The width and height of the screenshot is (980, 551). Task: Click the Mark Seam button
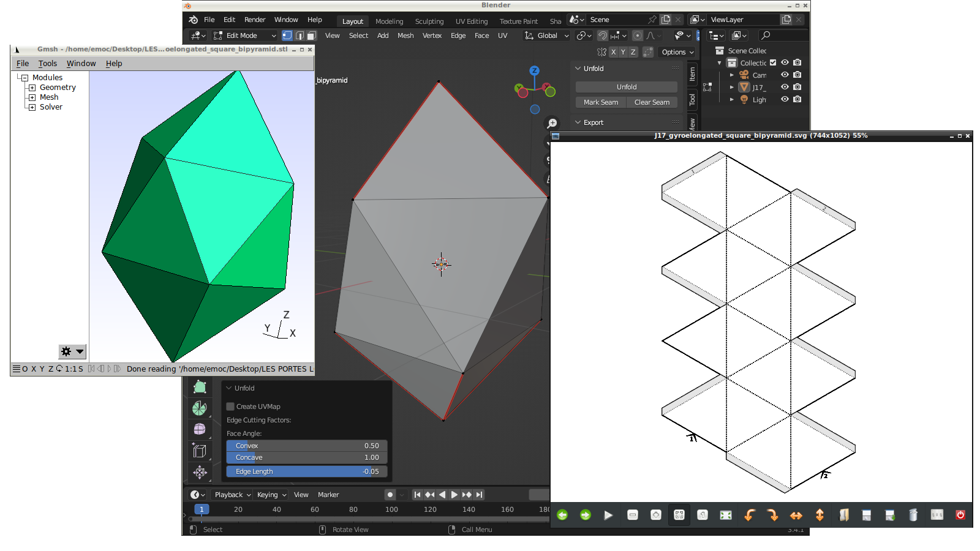600,102
